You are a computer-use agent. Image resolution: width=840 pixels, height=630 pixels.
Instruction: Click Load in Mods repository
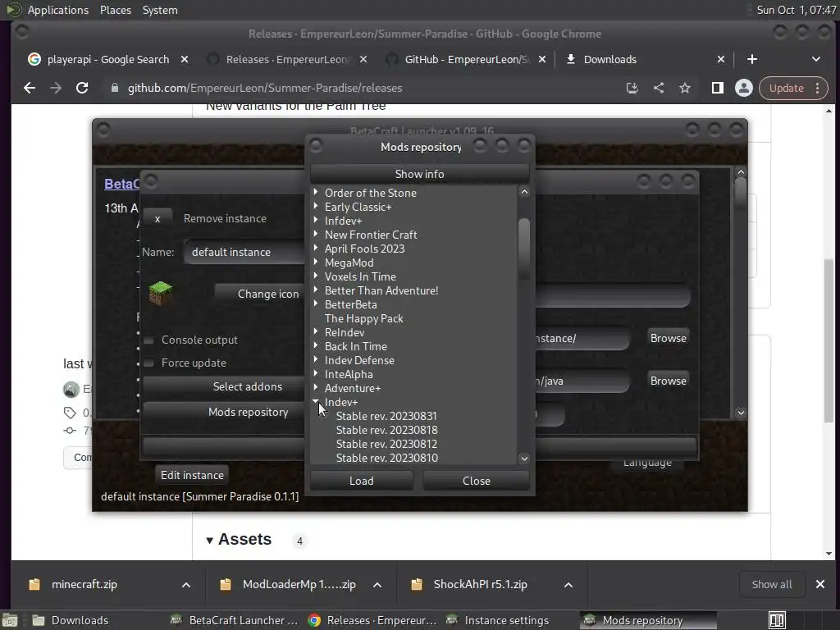pos(362,481)
